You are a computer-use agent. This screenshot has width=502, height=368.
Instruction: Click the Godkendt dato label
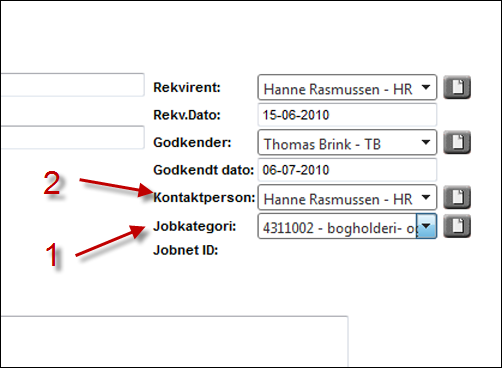204,170
